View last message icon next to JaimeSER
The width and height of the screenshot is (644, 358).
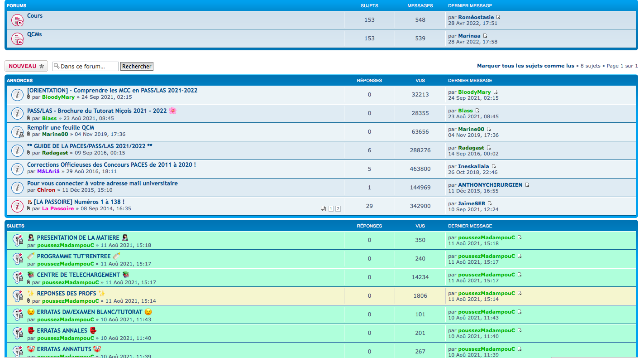pyautogui.click(x=490, y=204)
